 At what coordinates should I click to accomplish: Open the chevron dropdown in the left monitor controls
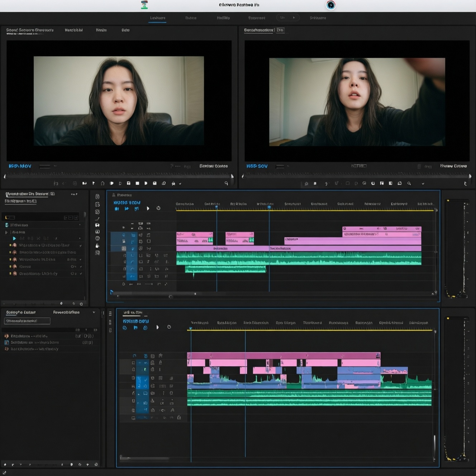pos(180,184)
